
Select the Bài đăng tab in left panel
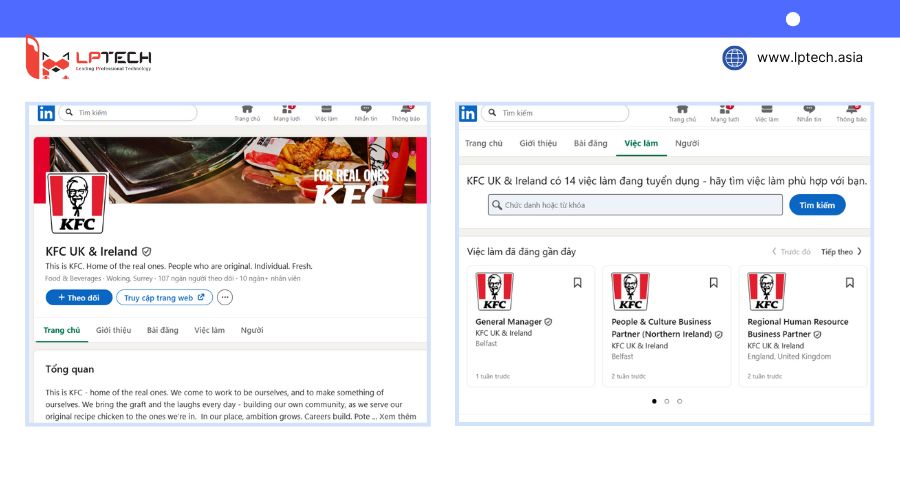tap(162, 330)
